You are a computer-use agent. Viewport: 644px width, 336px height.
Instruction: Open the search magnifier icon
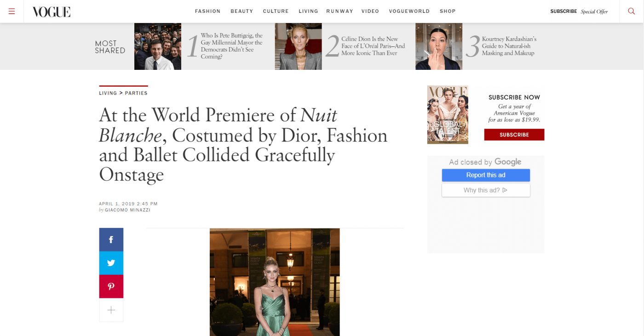tap(632, 11)
